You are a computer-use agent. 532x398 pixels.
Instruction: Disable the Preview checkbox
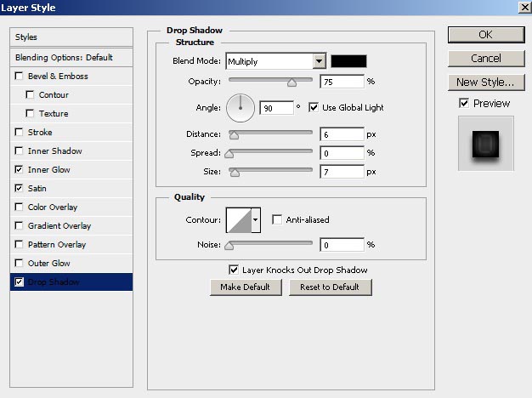(464, 103)
